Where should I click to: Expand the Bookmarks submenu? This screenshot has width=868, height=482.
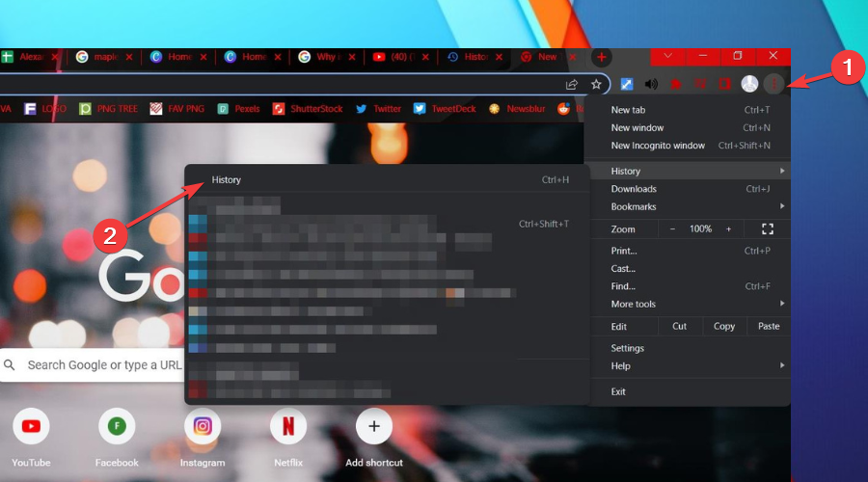pyautogui.click(x=690, y=206)
